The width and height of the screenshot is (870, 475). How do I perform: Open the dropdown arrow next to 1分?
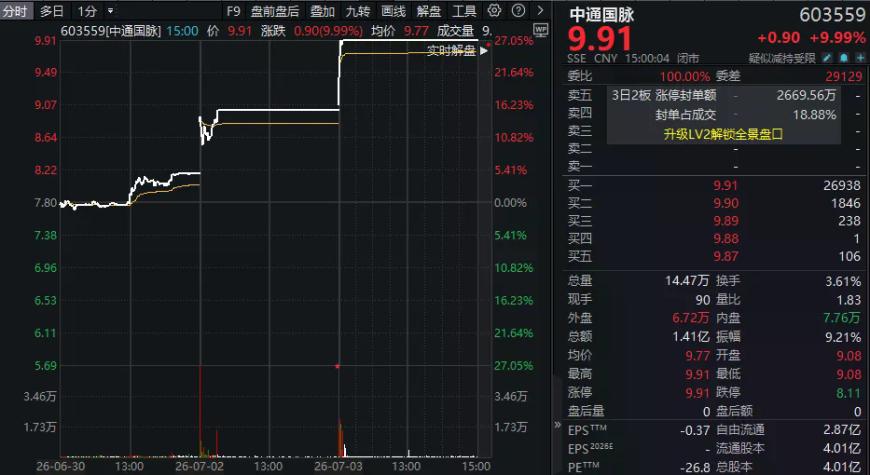click(110, 11)
